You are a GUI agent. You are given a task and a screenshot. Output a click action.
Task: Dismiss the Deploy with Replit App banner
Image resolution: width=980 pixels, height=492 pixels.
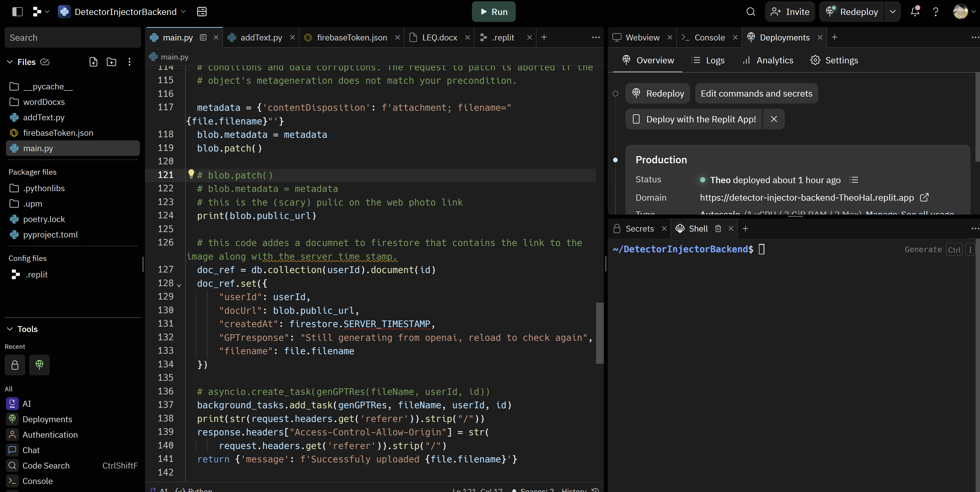click(x=774, y=119)
